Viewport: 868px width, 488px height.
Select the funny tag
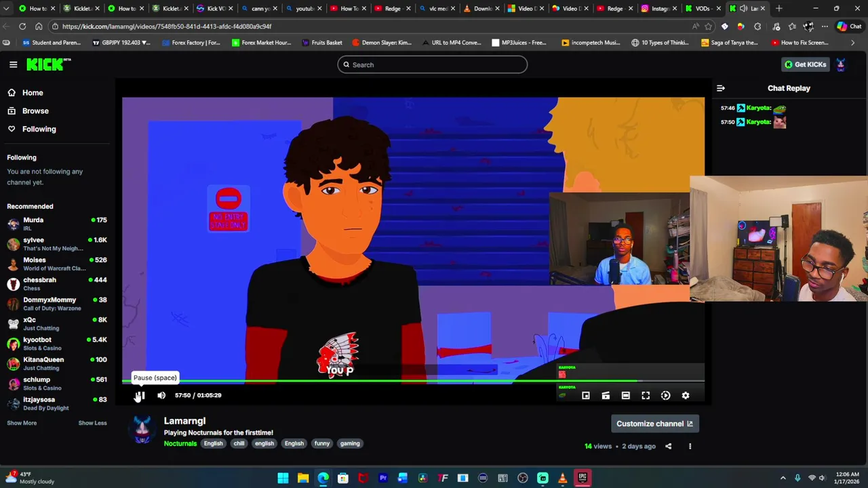pyautogui.click(x=322, y=443)
